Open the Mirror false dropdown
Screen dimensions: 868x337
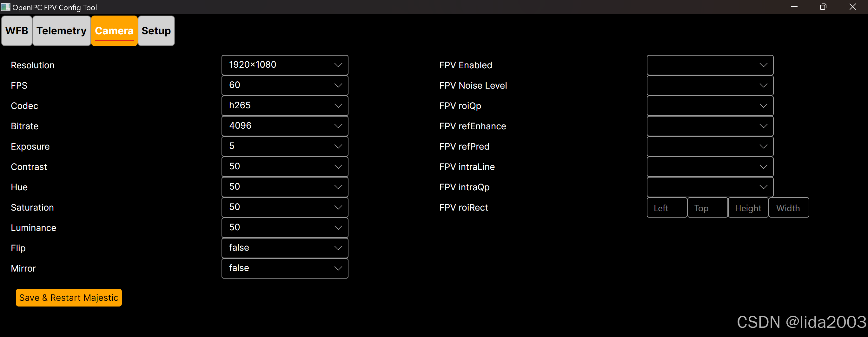coord(285,268)
